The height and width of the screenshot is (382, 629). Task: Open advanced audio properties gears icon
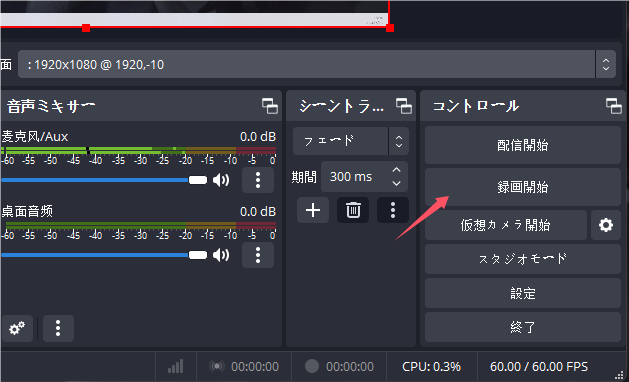17,328
